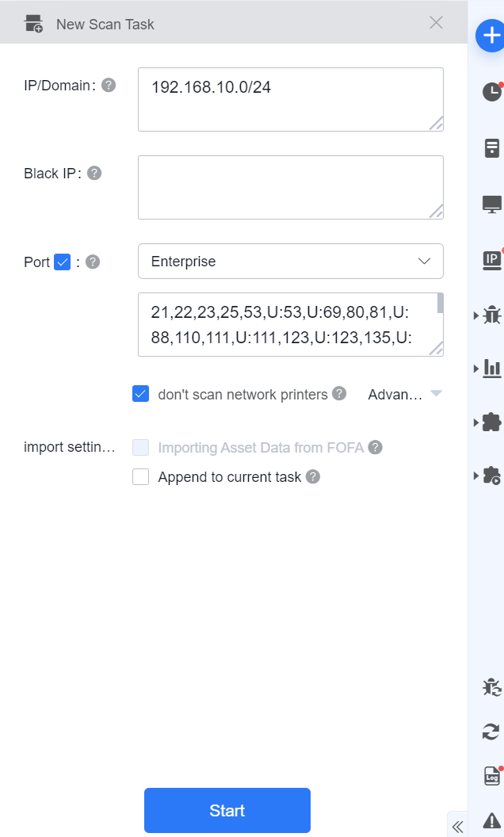
Task: Click help icon next to Black IP
Action: click(94, 173)
